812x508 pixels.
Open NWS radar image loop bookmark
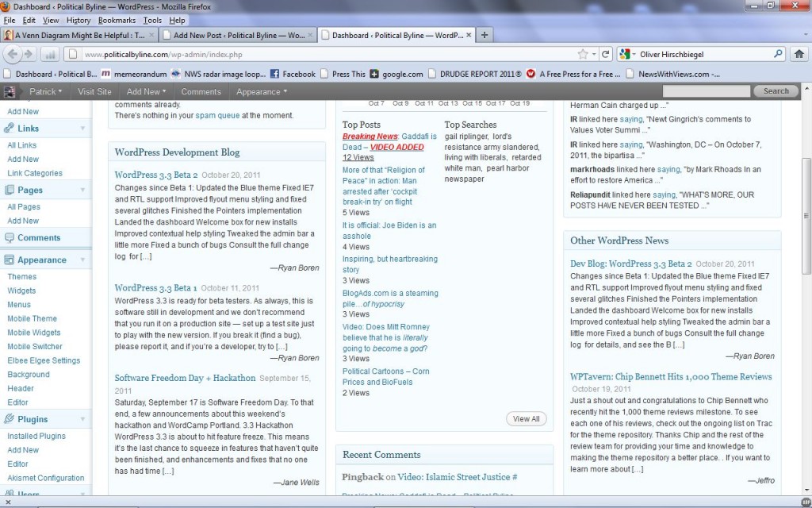[x=218, y=74]
